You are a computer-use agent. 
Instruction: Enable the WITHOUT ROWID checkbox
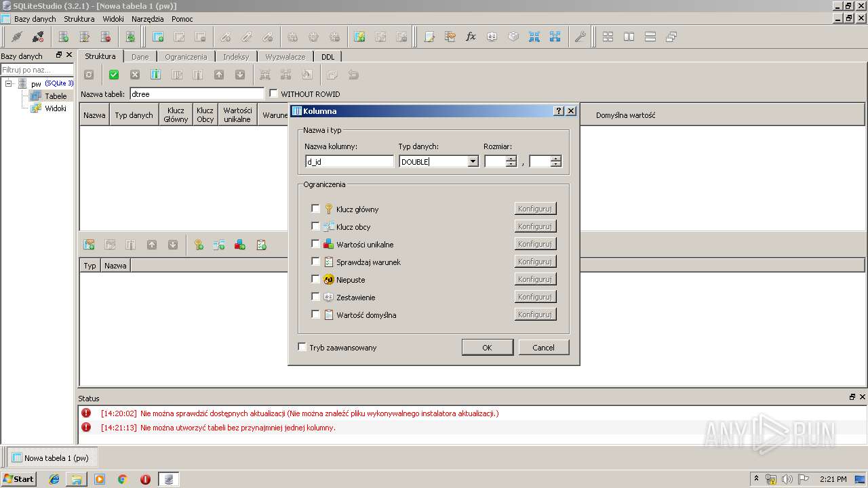click(x=274, y=94)
